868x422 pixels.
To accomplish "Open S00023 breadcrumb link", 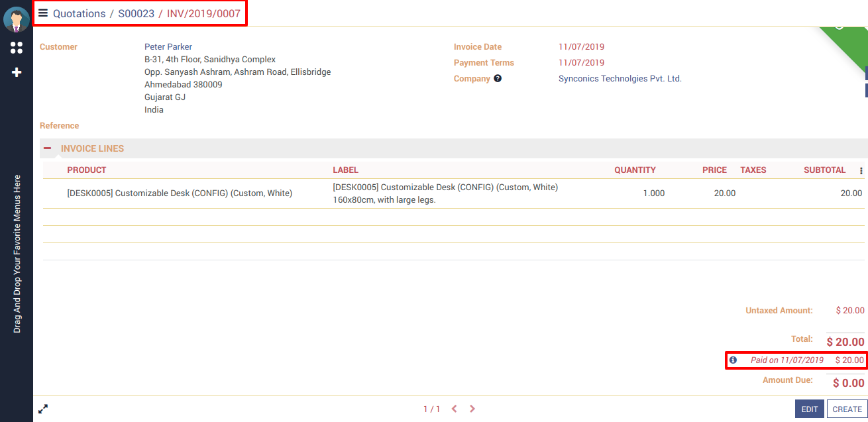I will tap(136, 13).
